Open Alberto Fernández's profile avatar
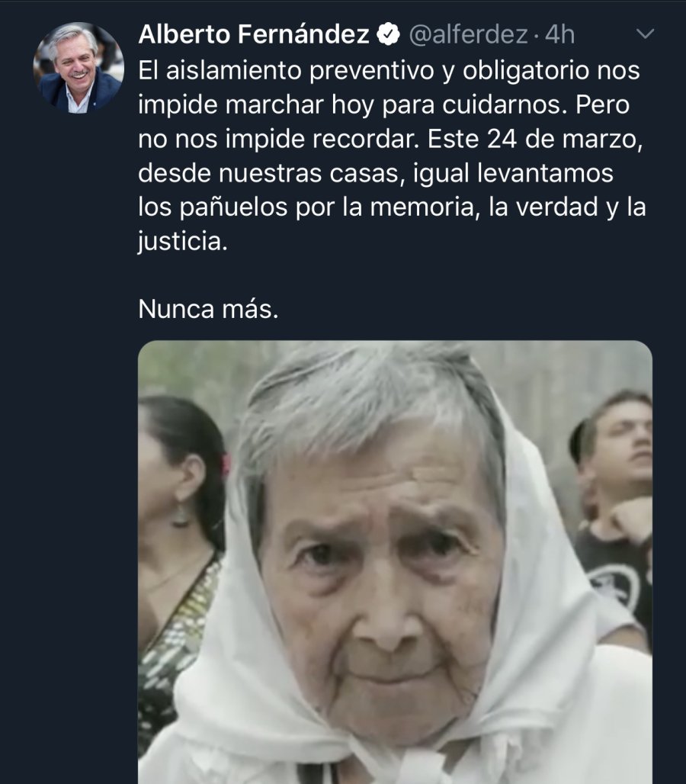 [79, 68]
